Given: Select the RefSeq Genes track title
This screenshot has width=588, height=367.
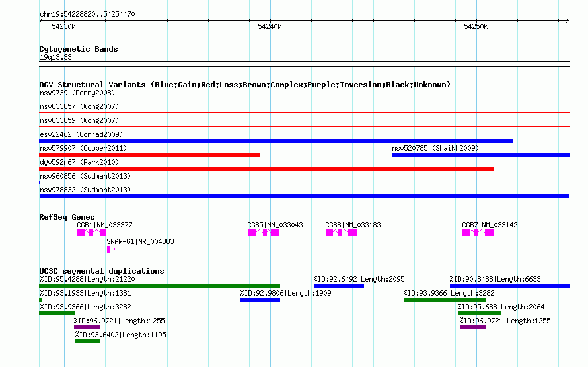Looking at the screenshot, I should (x=67, y=217).
